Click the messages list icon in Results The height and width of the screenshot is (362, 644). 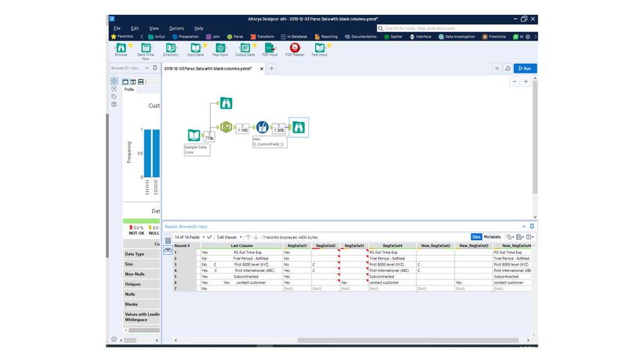click(168, 241)
